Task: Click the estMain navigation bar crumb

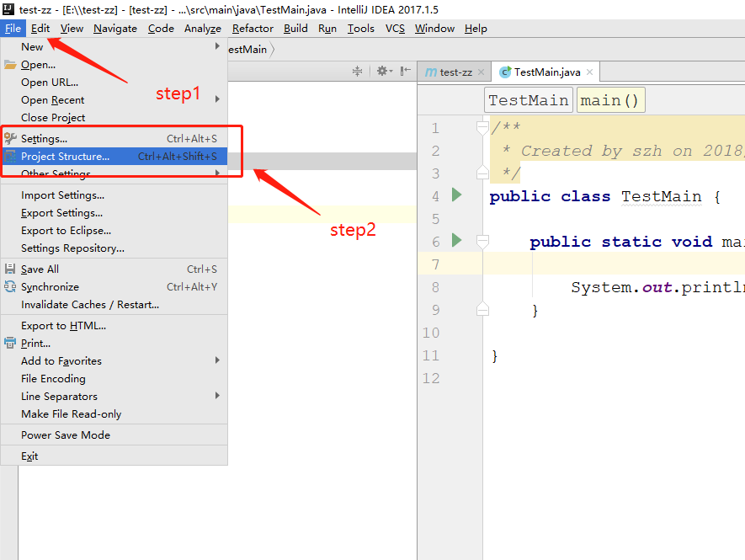Action: click(247, 50)
